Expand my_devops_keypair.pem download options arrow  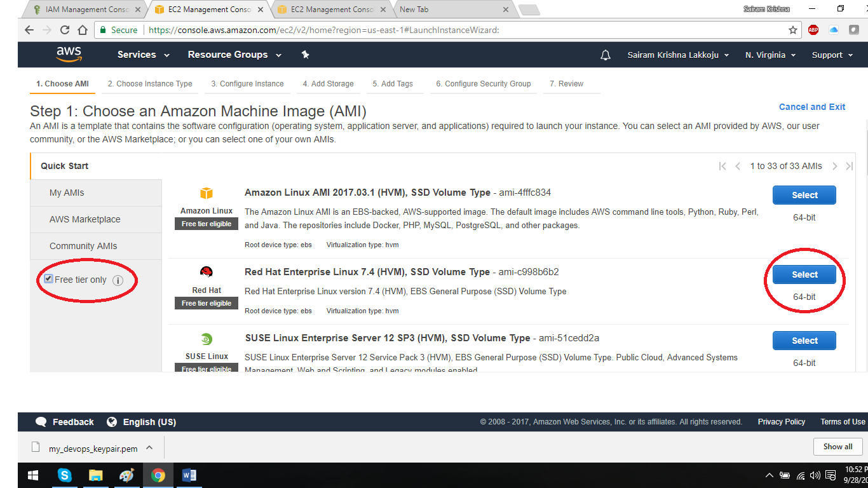click(x=149, y=448)
